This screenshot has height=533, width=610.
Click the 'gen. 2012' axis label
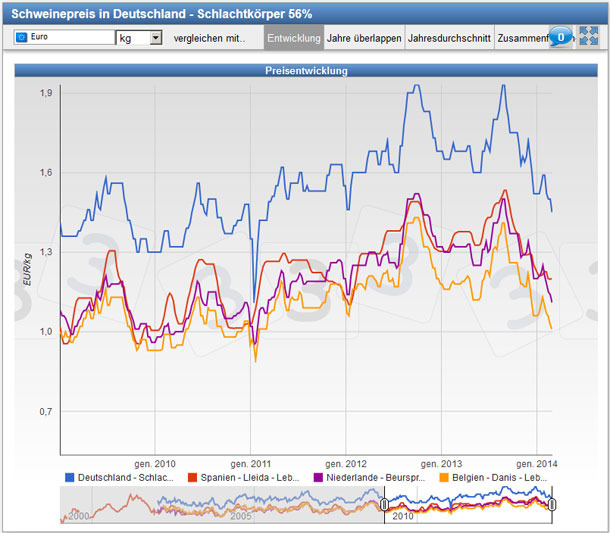[346, 464]
